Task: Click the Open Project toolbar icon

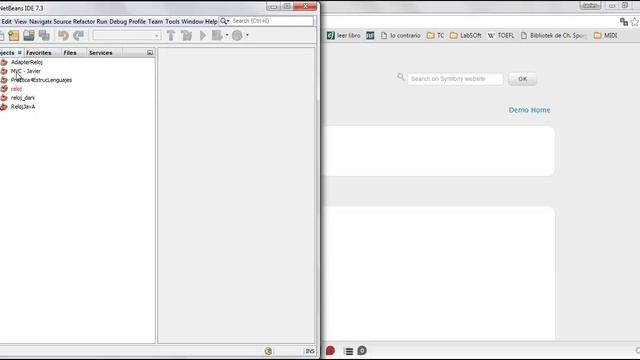Action: pos(29,36)
